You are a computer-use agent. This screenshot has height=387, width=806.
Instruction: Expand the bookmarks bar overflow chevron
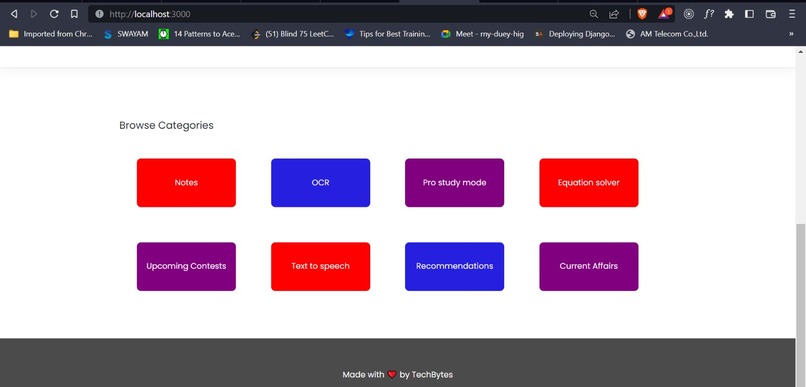coord(791,34)
